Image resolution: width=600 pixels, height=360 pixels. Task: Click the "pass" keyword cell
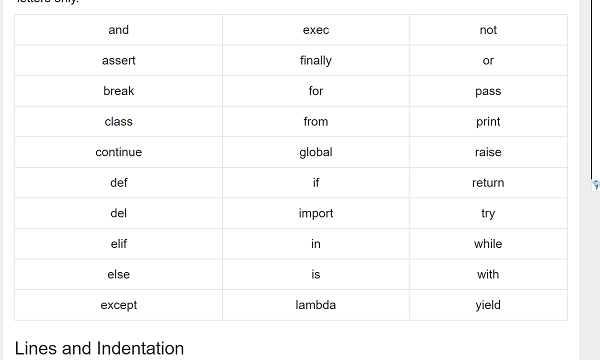pos(488,91)
